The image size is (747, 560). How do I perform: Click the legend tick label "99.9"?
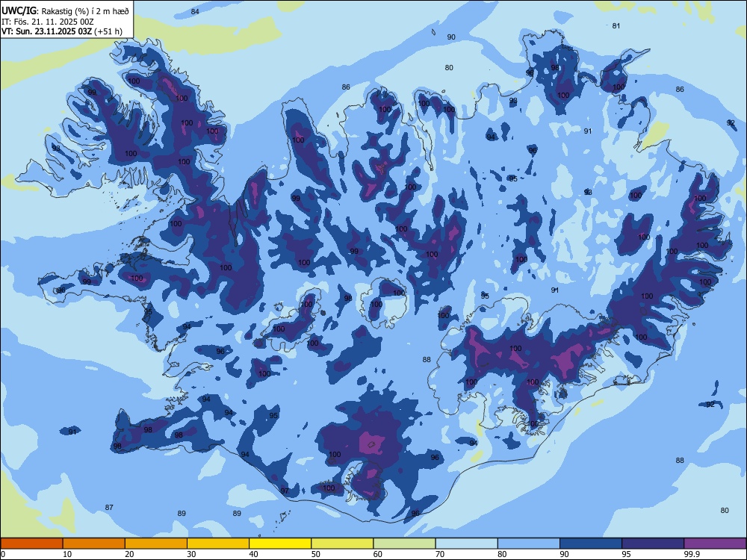[692, 554]
